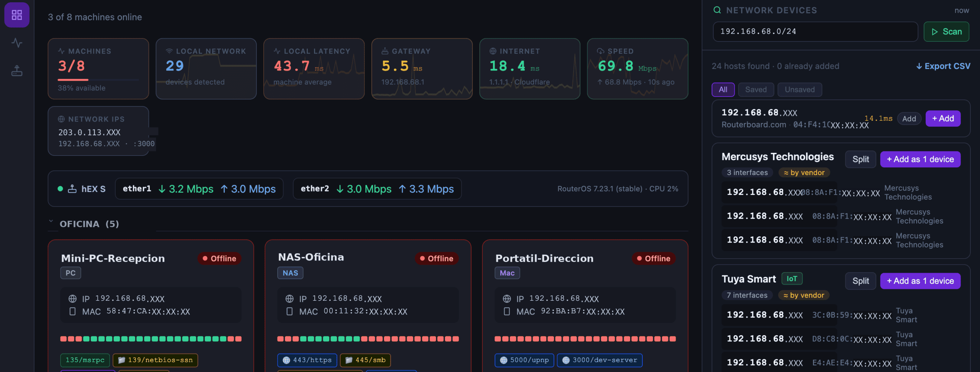Click the ether2 interface chip

377,189
